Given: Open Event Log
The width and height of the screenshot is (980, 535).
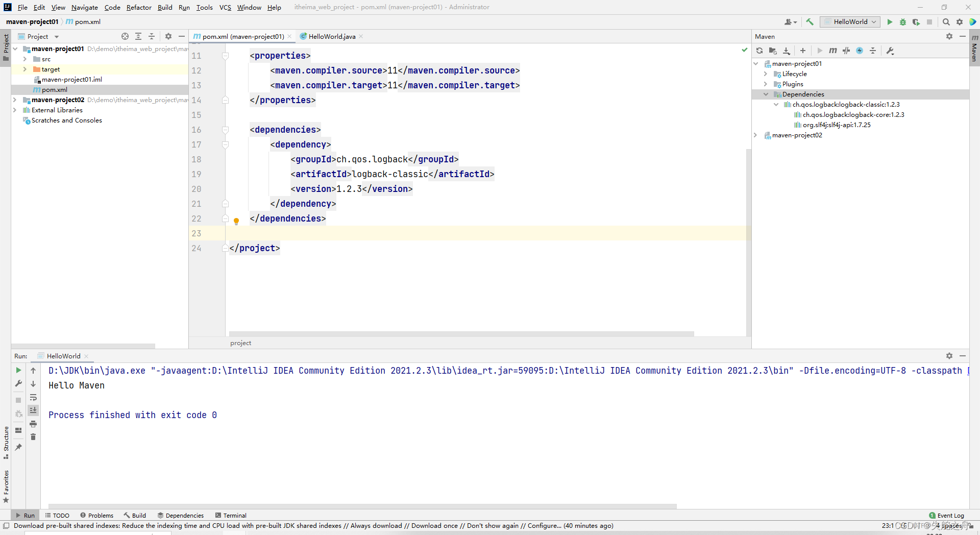Looking at the screenshot, I should 946,515.
